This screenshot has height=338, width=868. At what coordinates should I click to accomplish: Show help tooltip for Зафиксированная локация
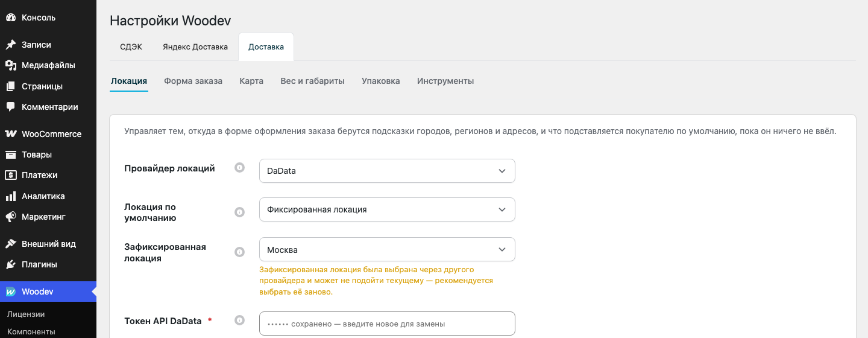[239, 252]
